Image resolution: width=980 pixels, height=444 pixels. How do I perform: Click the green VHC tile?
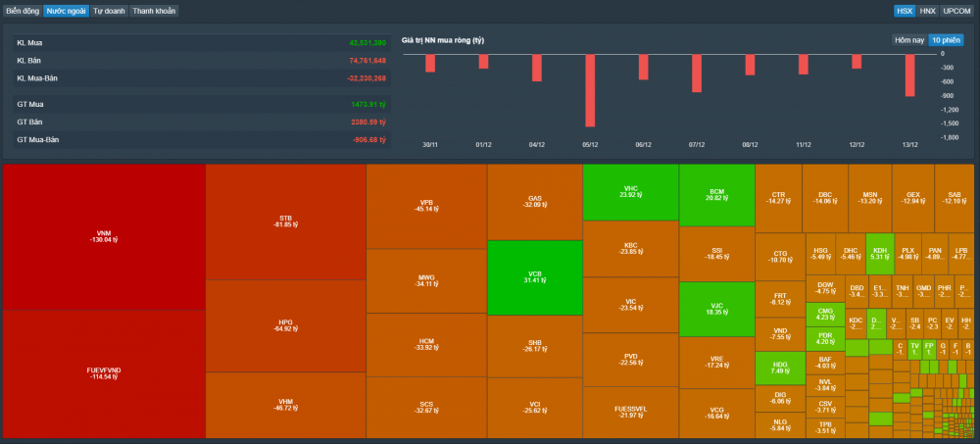point(630,192)
